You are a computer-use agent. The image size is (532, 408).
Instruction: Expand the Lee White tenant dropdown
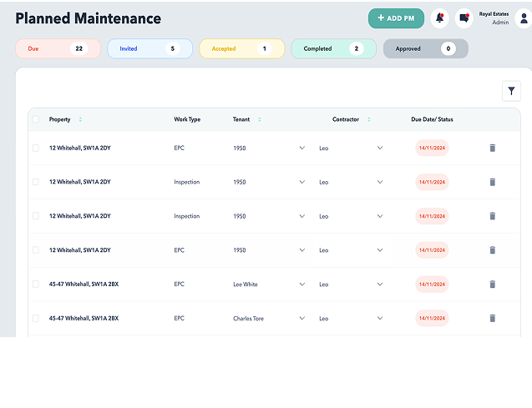point(302,284)
